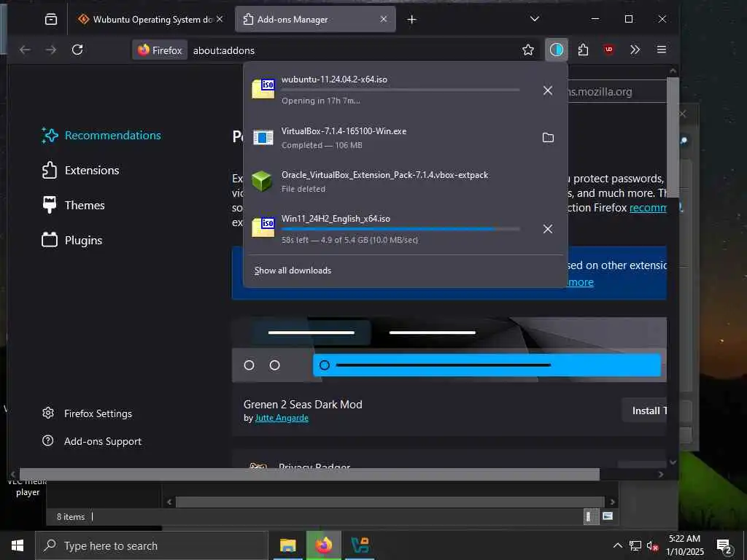Close the Add-ons Manager tab
This screenshot has width=747, height=560.
tap(384, 19)
